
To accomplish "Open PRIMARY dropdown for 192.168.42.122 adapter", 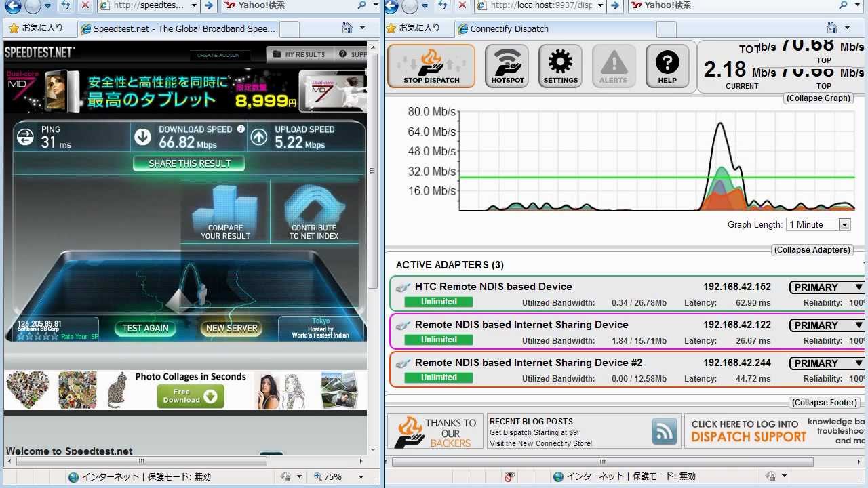I will click(x=828, y=325).
